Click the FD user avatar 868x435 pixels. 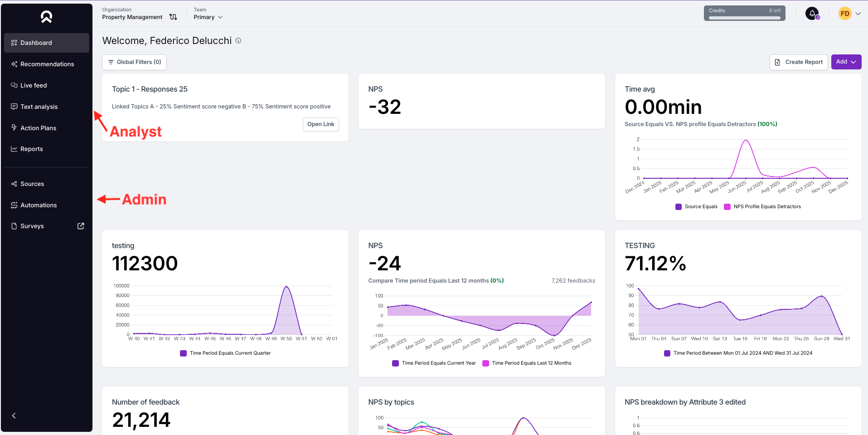(x=845, y=14)
